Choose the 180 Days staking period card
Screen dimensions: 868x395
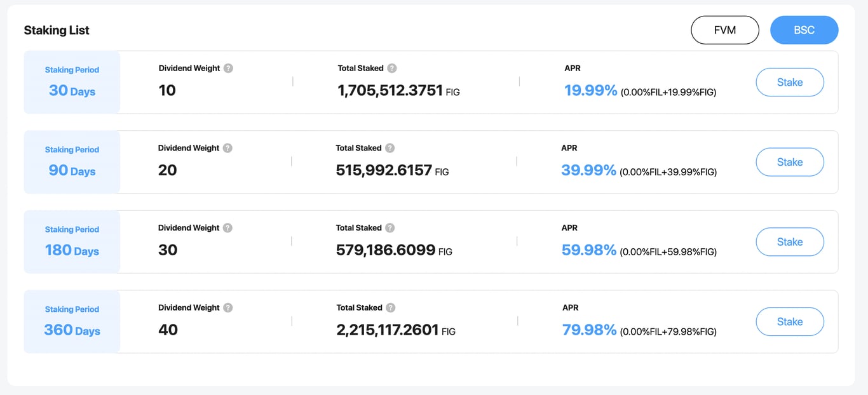(72, 242)
